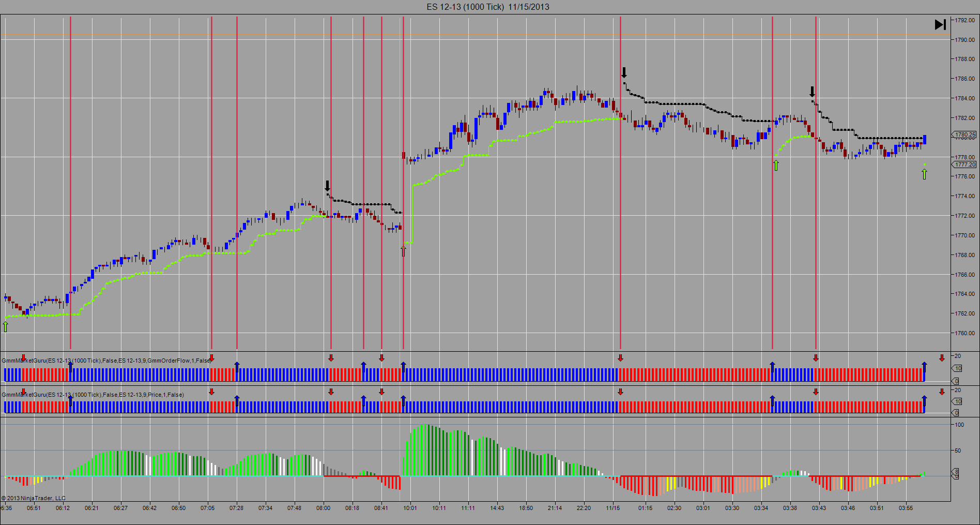Image resolution: width=980 pixels, height=525 pixels.
Task: Click the blue up arrow at 07:28 in Price panel
Action: (x=237, y=400)
